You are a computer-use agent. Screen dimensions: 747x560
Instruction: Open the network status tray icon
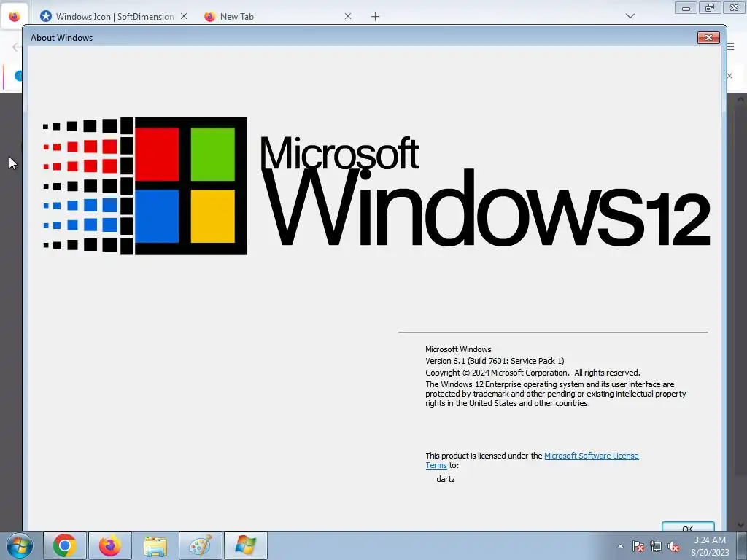pyautogui.click(x=656, y=546)
